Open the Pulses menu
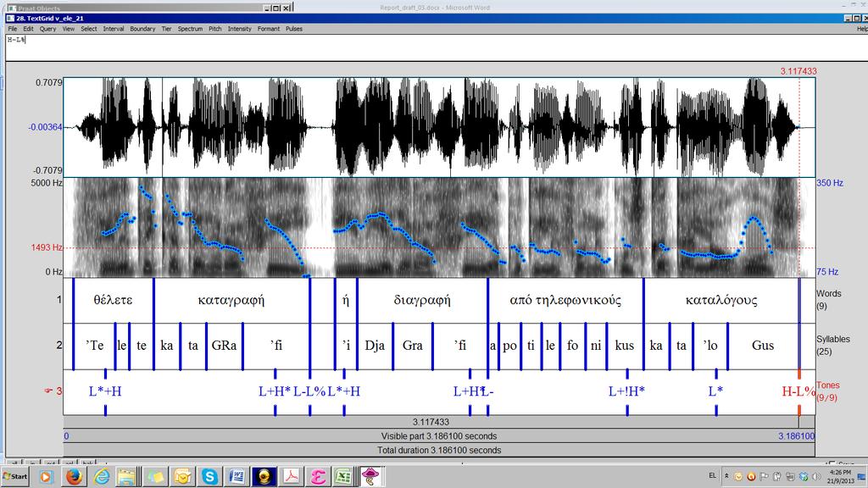This screenshot has height=488, width=868. point(294,29)
